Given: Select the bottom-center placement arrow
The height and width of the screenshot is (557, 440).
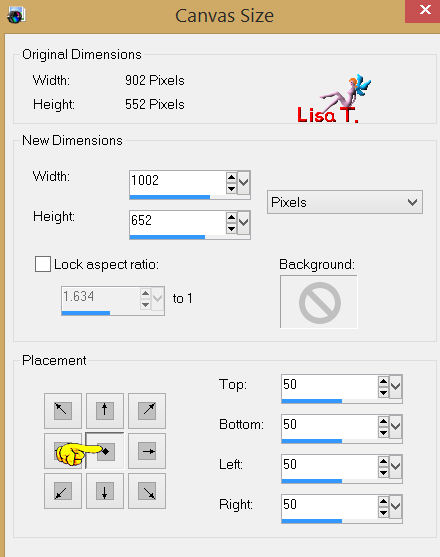Looking at the screenshot, I should 105,491.
